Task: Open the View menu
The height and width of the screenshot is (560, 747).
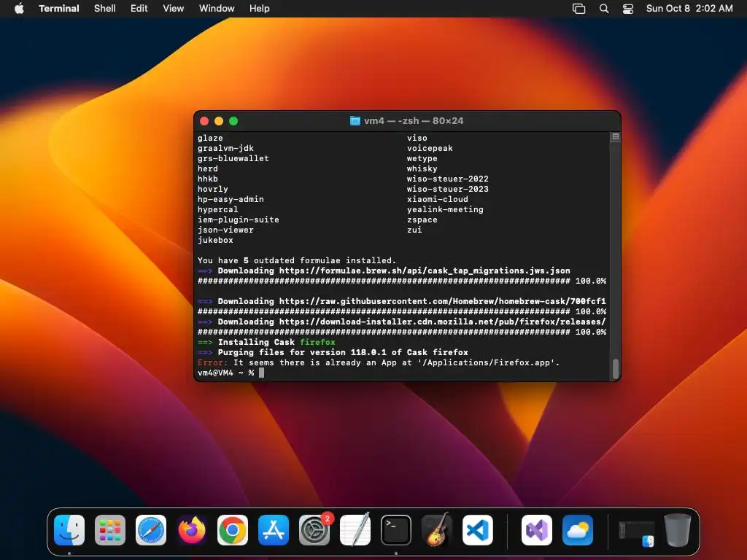Action: point(174,9)
